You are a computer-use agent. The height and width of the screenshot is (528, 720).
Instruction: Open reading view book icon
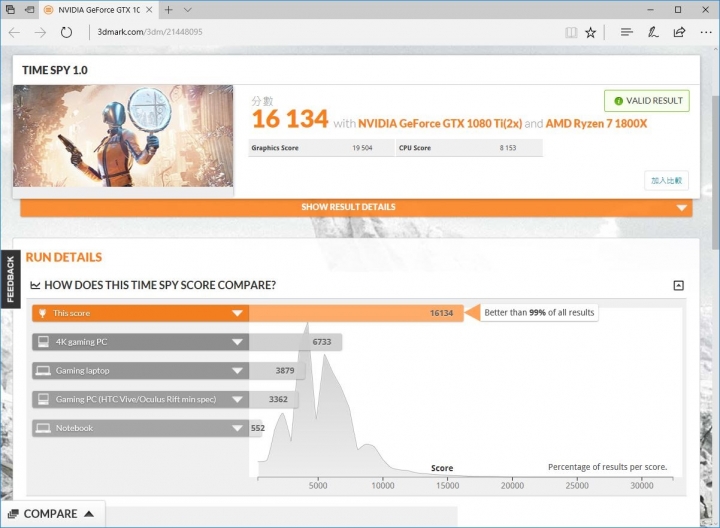pyautogui.click(x=571, y=32)
